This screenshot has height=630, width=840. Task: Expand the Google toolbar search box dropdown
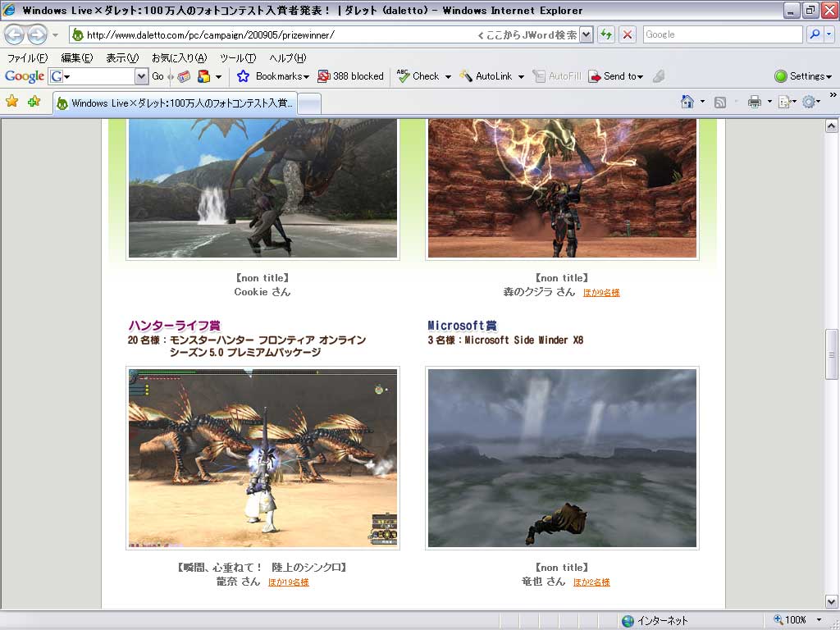(141, 76)
